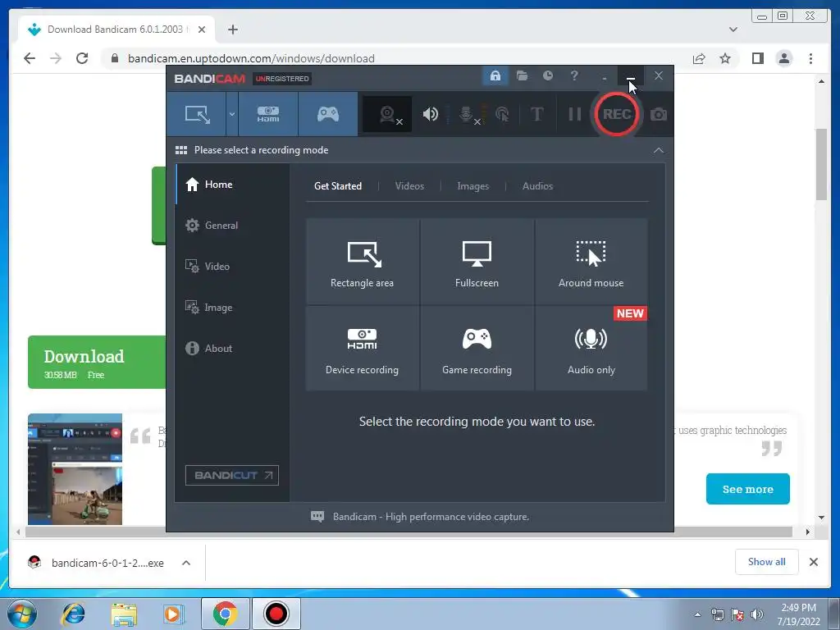
Task: Toggle speaker sound icon in Bandicam toolbar
Action: 430,114
